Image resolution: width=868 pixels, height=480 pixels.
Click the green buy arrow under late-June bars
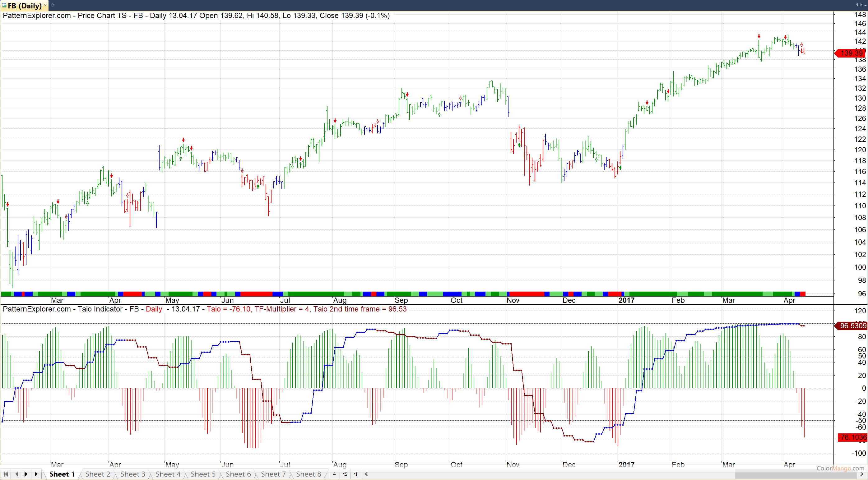[258, 186]
